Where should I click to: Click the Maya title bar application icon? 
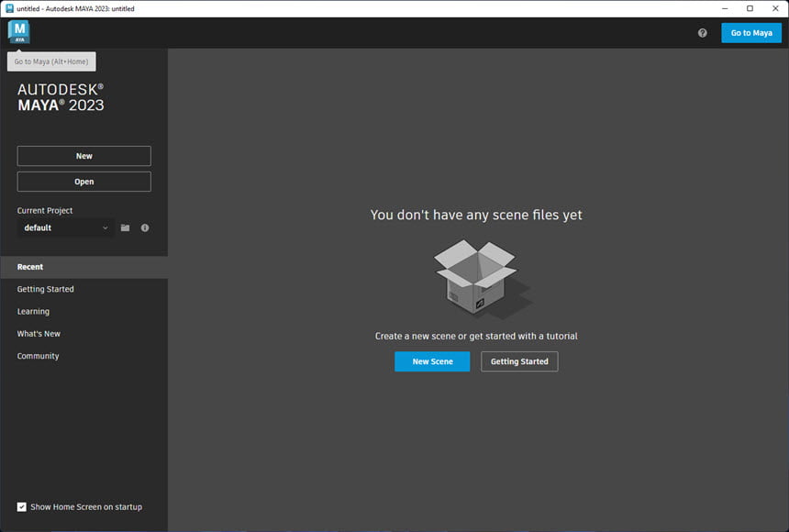9,8
